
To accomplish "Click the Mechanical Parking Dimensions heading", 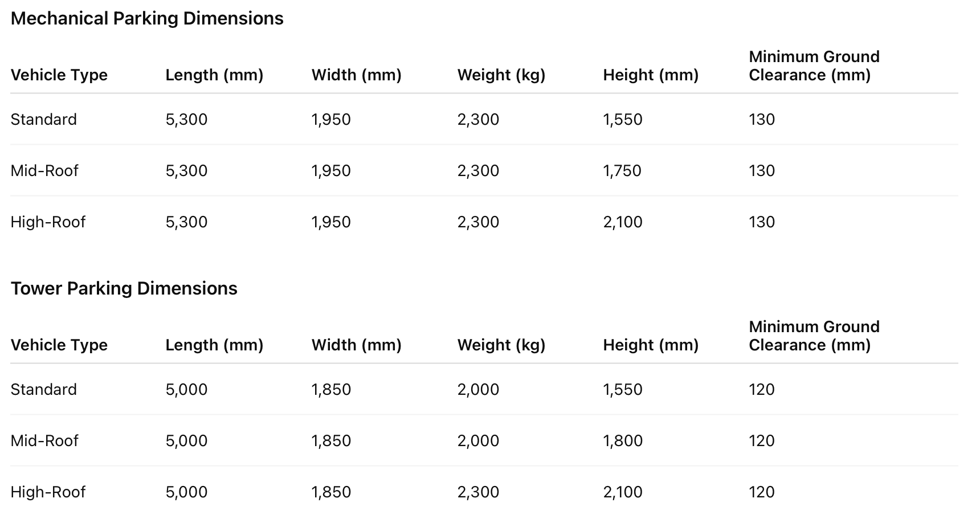I will [147, 18].
